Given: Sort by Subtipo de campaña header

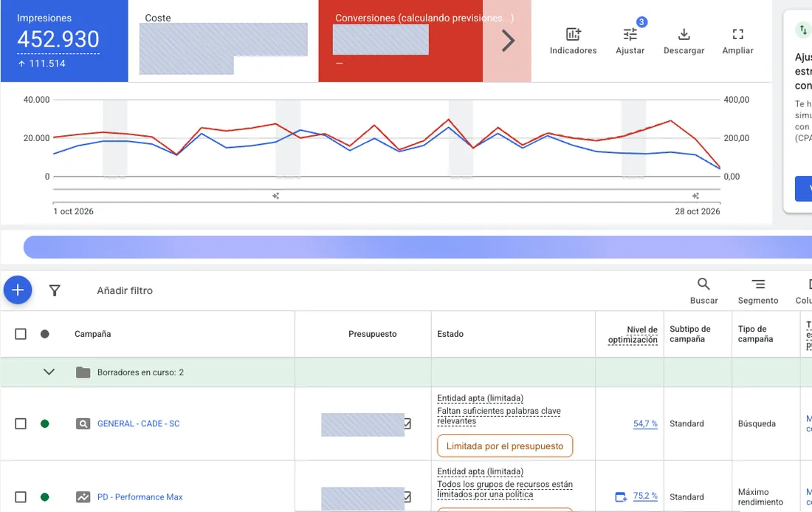Looking at the screenshot, I should (689, 334).
